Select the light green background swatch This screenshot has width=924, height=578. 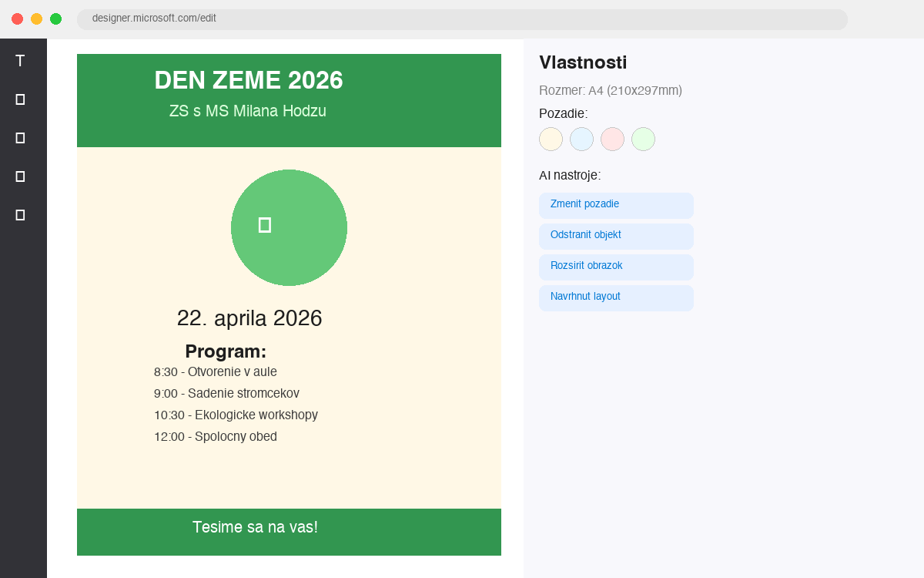coord(643,139)
